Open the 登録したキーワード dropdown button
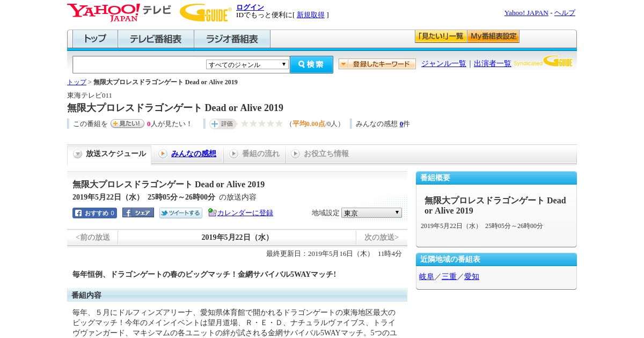Viewport: 644px width, 338px height. pos(377,64)
